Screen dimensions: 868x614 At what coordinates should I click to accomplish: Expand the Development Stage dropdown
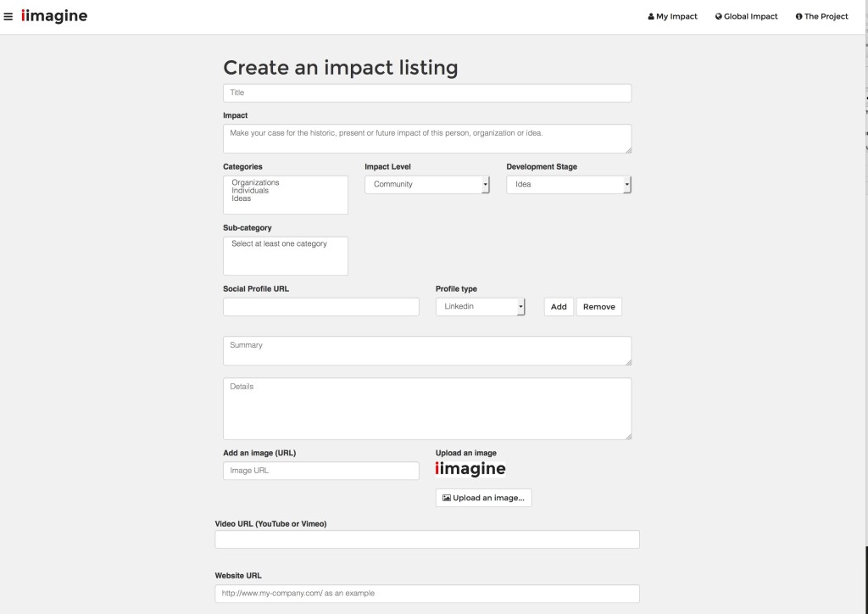[x=569, y=184]
